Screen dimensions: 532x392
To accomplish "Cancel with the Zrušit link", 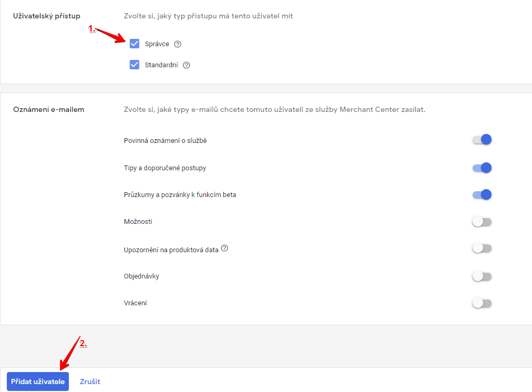I will coord(90,381).
